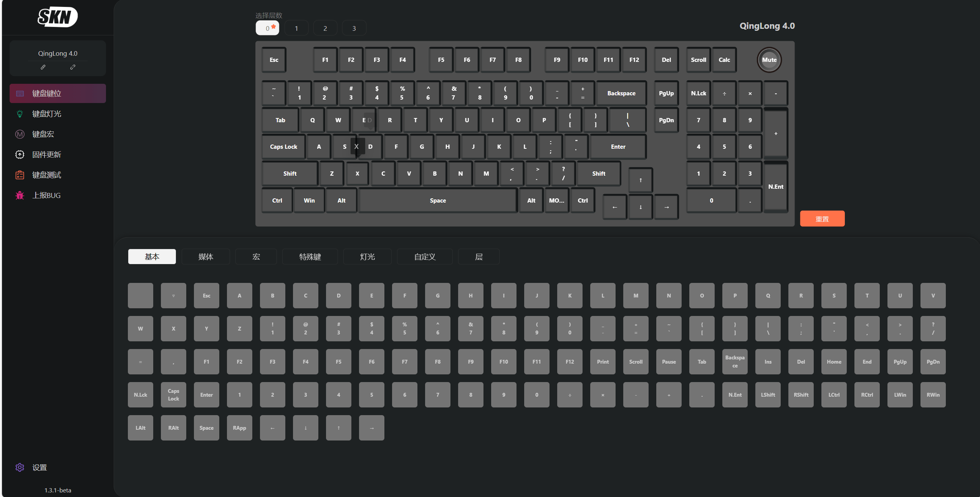Click the 宏 (Macro) keybind tab
Image resolution: width=980 pixels, height=497 pixels.
[x=257, y=257]
